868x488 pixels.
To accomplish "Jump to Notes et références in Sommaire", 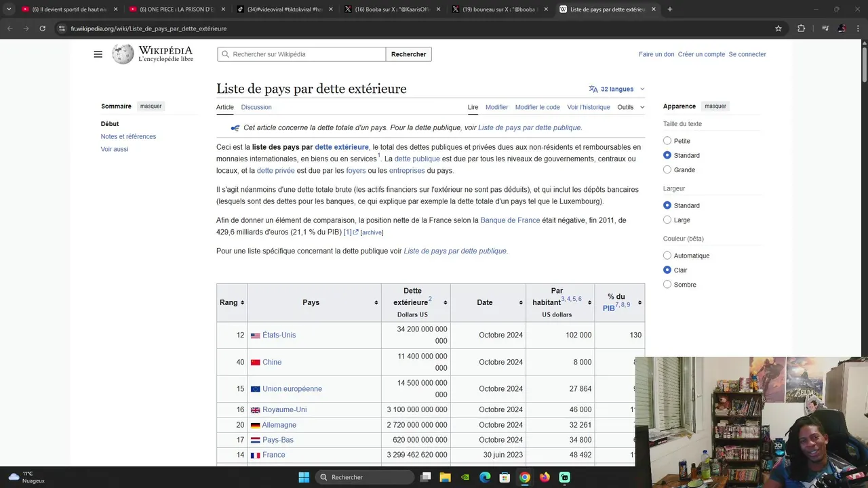I will coord(128,136).
